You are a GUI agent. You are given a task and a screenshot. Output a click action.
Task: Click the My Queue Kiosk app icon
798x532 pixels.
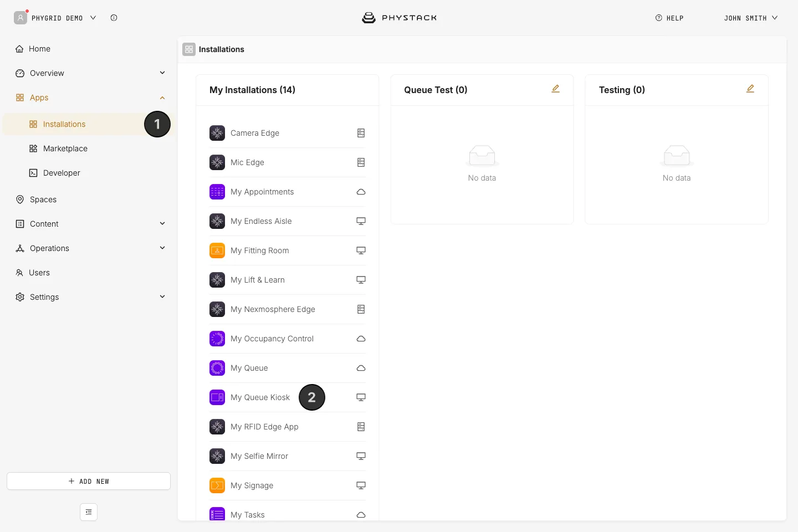pos(217,397)
